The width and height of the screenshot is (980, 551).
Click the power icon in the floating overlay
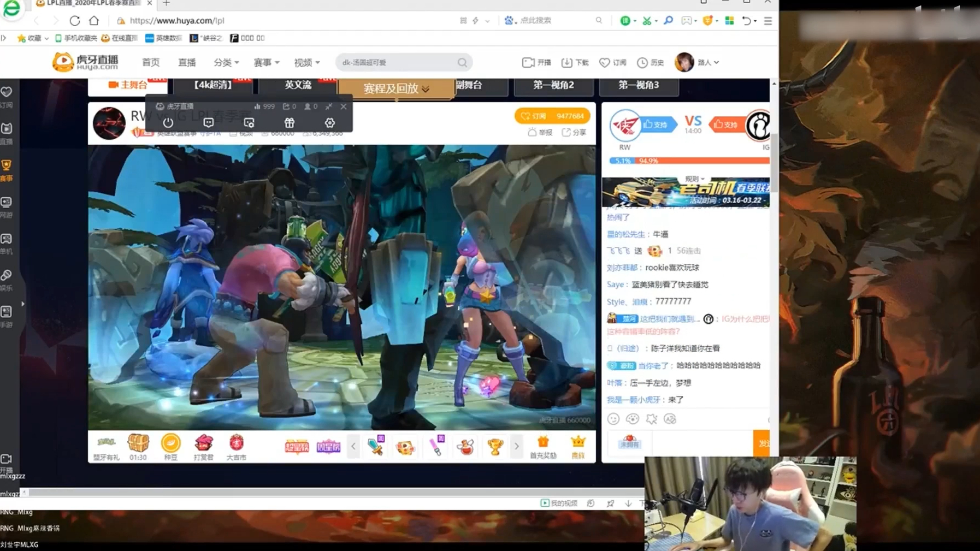pyautogui.click(x=168, y=123)
